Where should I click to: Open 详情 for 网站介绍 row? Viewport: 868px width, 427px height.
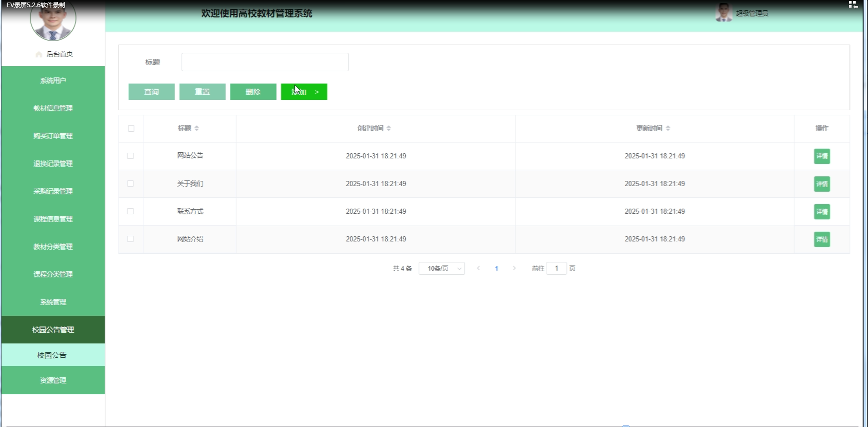(822, 239)
